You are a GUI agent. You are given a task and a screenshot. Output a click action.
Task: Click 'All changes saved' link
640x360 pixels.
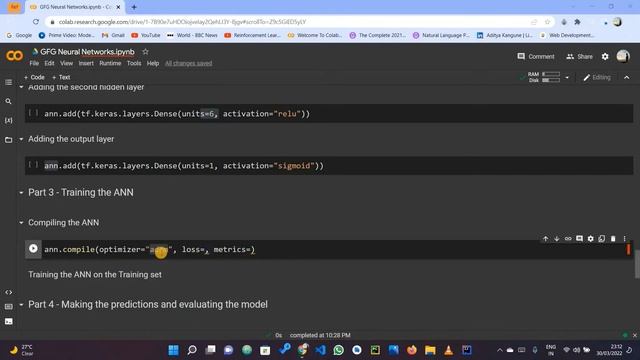pyautogui.click(x=189, y=63)
